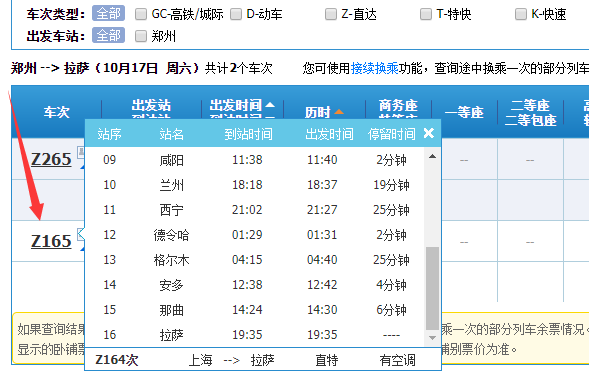Click the 站名 column header in popup
589x384 pixels.
[171, 134]
